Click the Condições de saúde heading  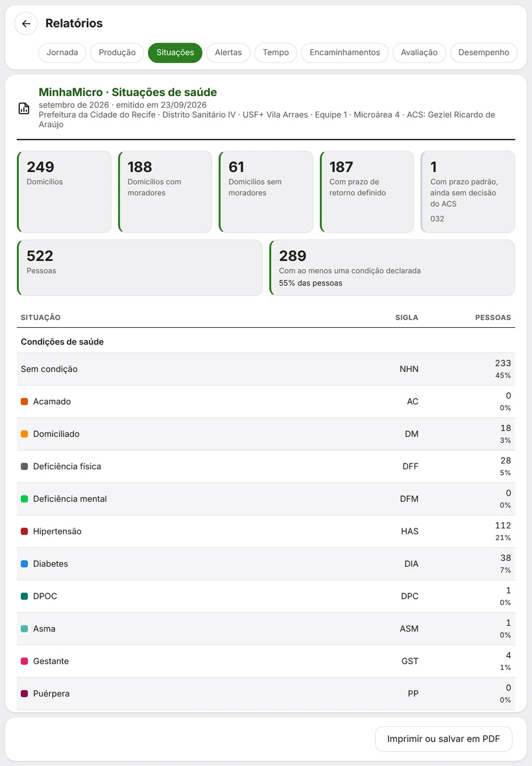(x=62, y=342)
